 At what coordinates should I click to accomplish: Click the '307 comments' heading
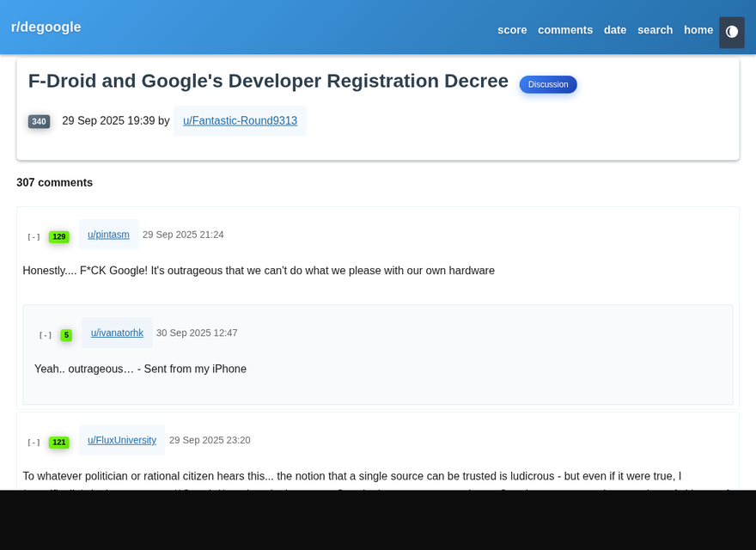point(54,182)
